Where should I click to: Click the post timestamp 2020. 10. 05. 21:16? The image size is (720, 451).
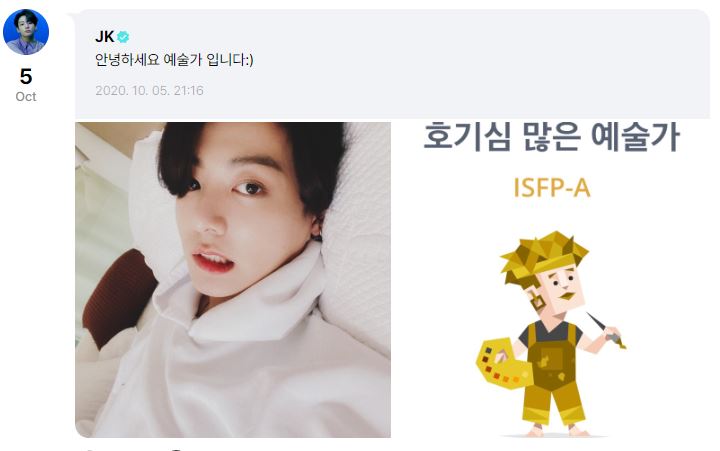149,90
